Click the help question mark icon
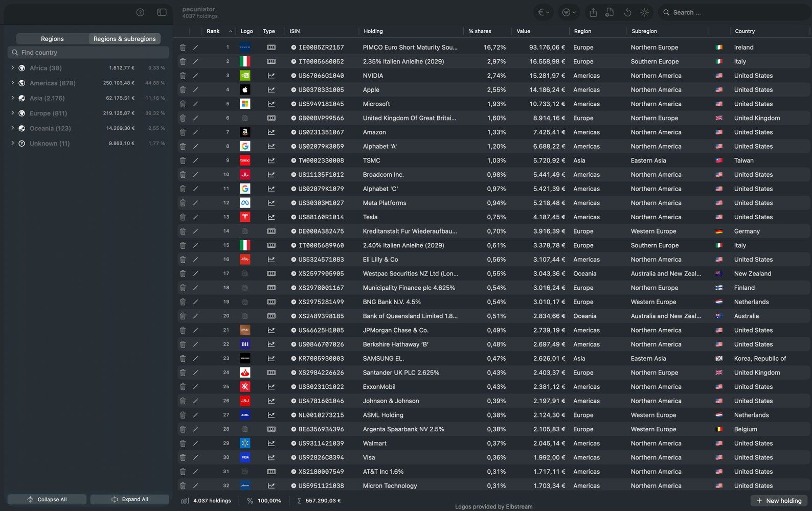The height and width of the screenshot is (511, 812). tap(140, 12)
